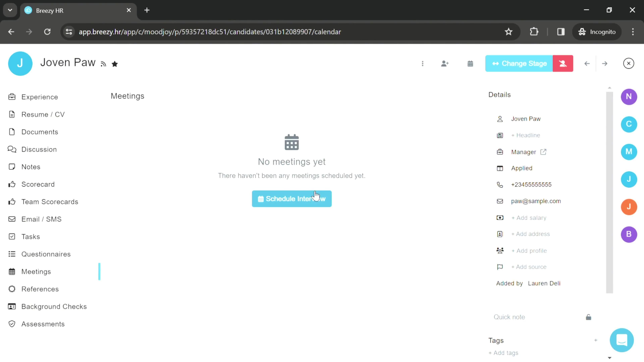Click the forward navigation arrow in header
Screen dimensions: 644x362
[604, 63]
